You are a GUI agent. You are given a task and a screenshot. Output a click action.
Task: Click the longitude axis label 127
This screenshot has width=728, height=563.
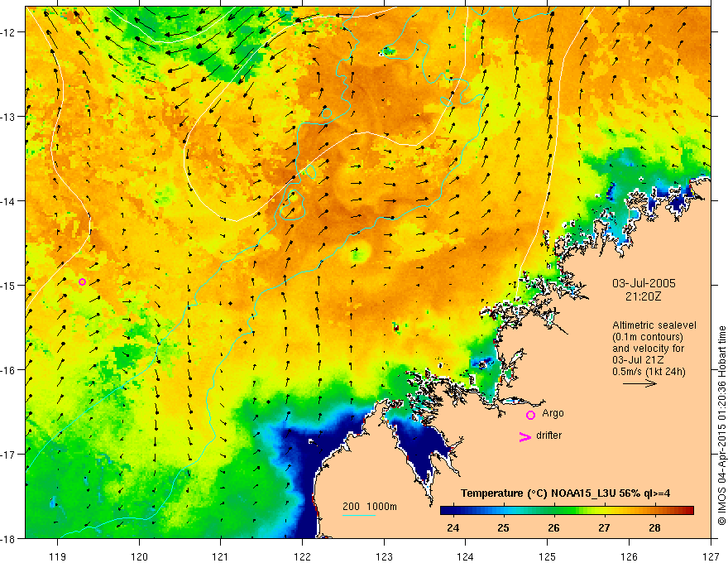711,556
